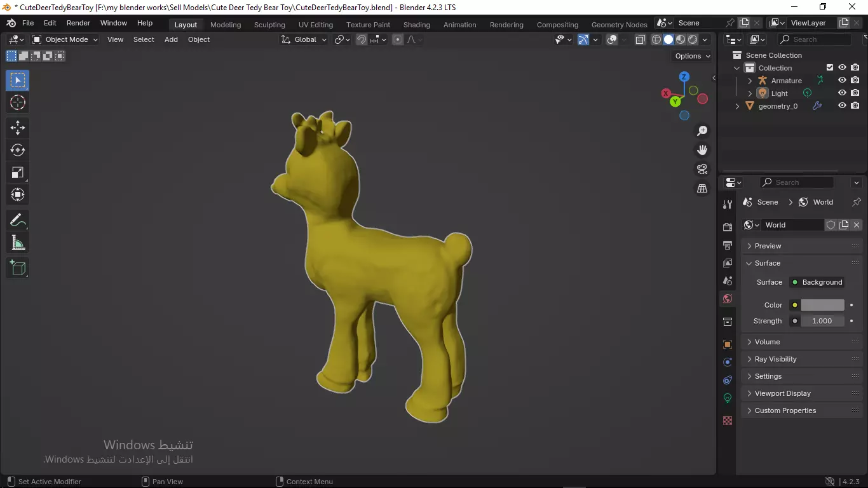Open the Output properties tab

tap(728, 245)
